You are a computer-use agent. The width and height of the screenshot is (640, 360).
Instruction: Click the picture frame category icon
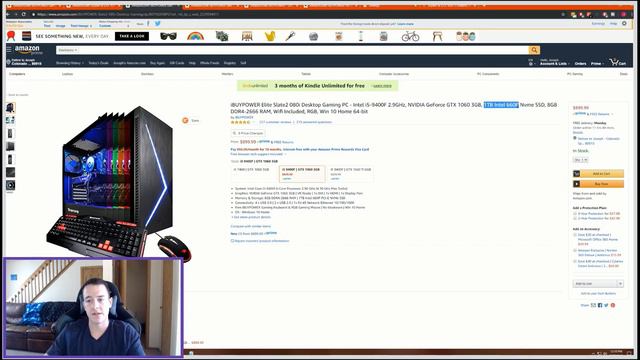pyautogui.click(x=247, y=36)
